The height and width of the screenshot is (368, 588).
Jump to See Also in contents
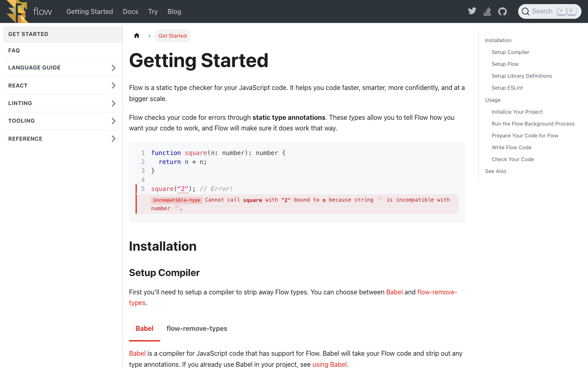pyautogui.click(x=496, y=171)
